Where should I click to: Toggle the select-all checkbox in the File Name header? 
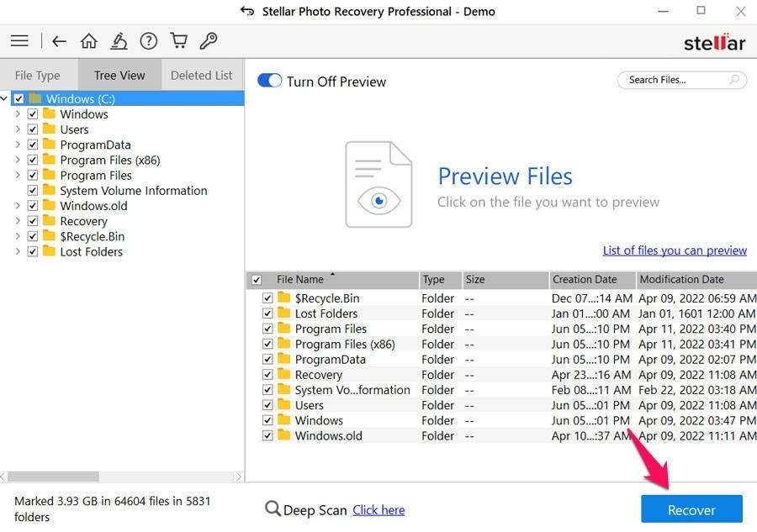pos(257,280)
